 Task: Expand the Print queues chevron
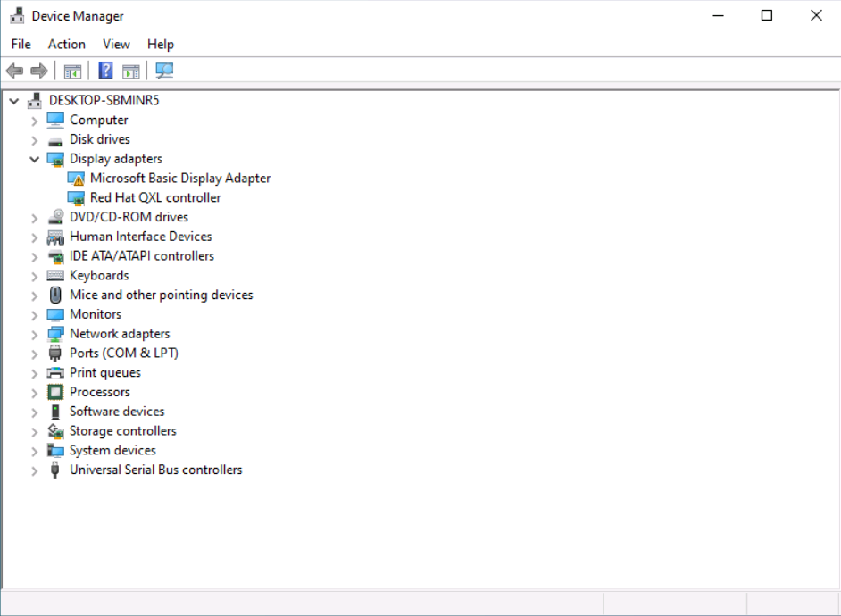pyautogui.click(x=34, y=374)
